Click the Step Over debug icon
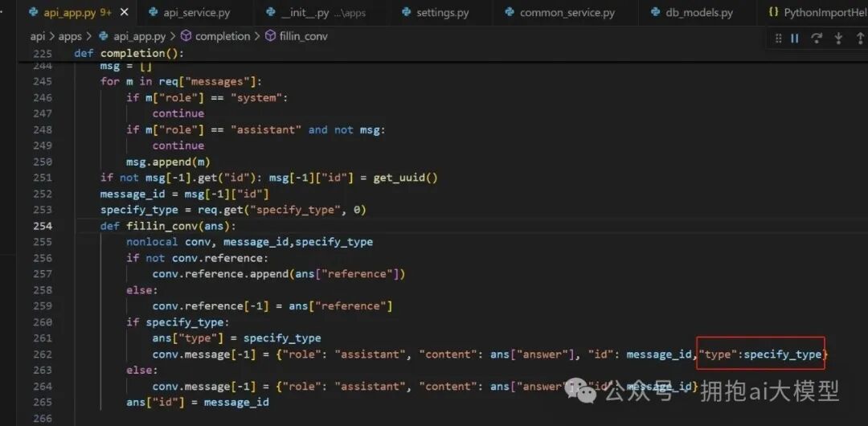This screenshot has height=426, width=868. (x=816, y=39)
